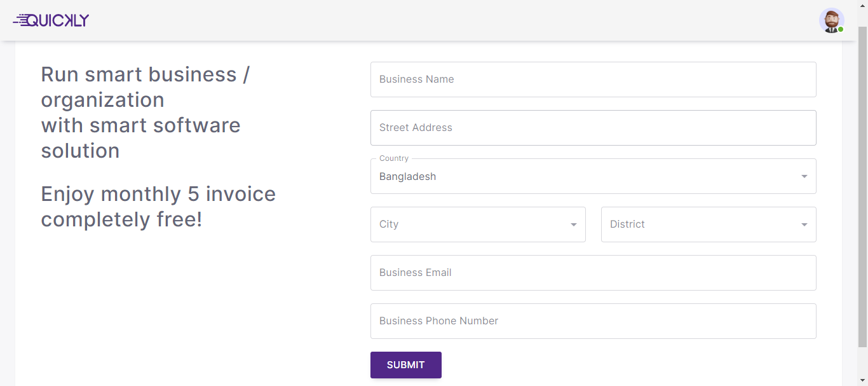This screenshot has width=868, height=386.
Task: Open the user avatar profile menu
Action: pyautogui.click(x=831, y=20)
